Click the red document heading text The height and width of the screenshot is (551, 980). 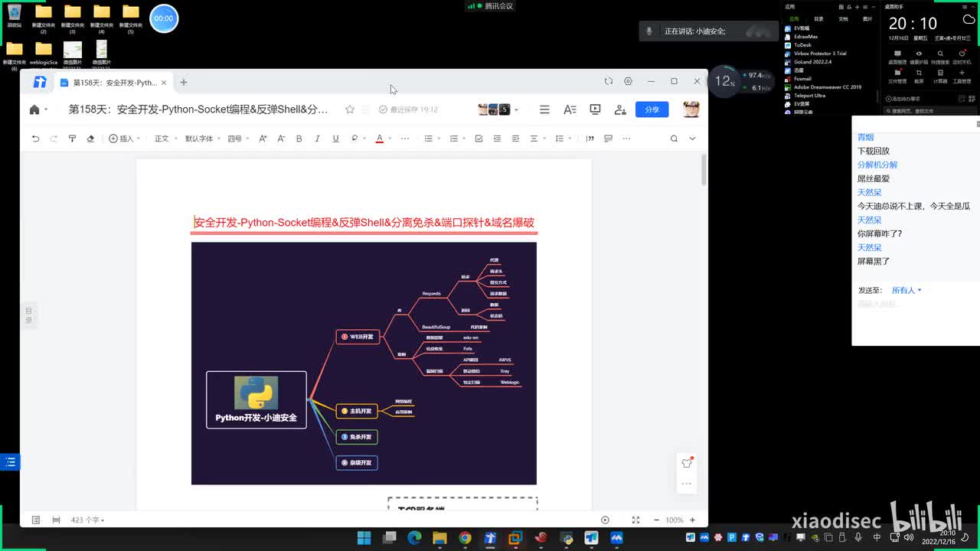(364, 223)
